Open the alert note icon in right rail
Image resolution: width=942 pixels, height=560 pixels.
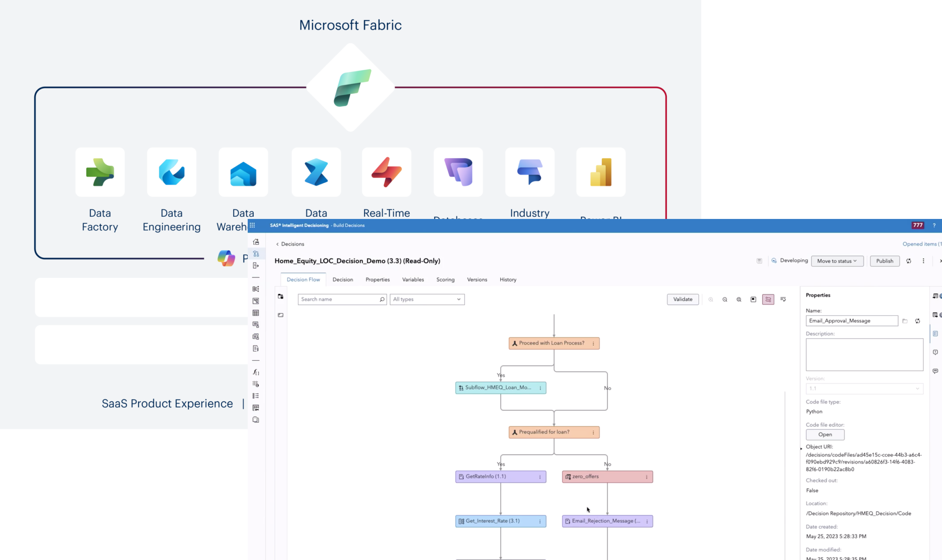coord(935,352)
